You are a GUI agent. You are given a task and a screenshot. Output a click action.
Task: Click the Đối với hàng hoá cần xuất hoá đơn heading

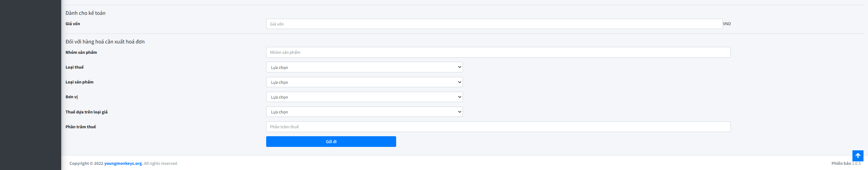pyautogui.click(x=105, y=42)
